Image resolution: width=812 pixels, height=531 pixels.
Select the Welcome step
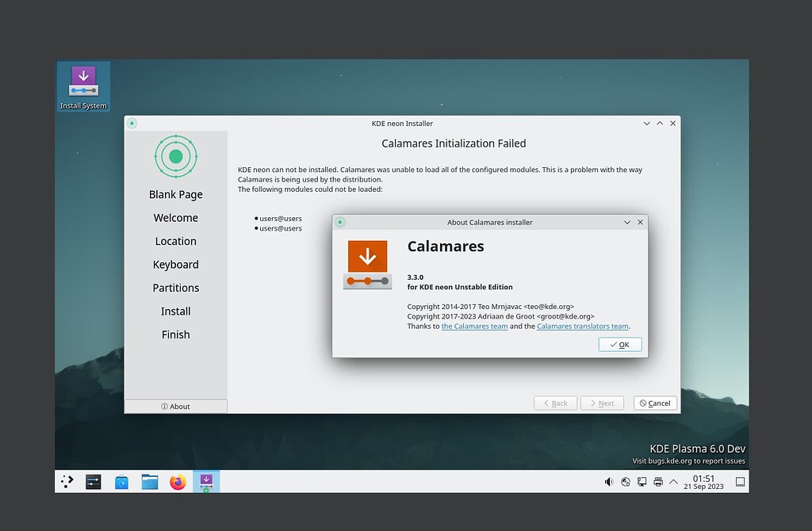tap(175, 218)
